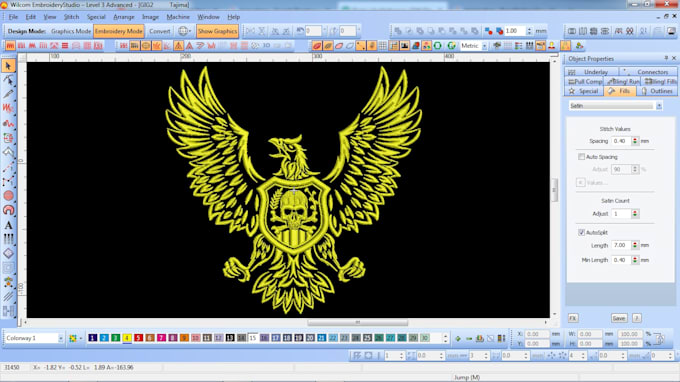Click the green add-color arrow icon

tap(458, 338)
